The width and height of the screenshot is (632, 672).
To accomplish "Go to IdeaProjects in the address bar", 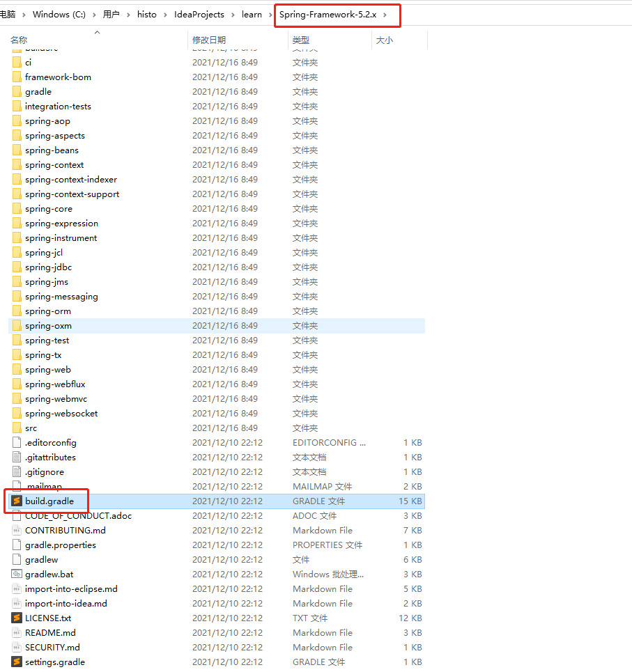I will coord(199,15).
